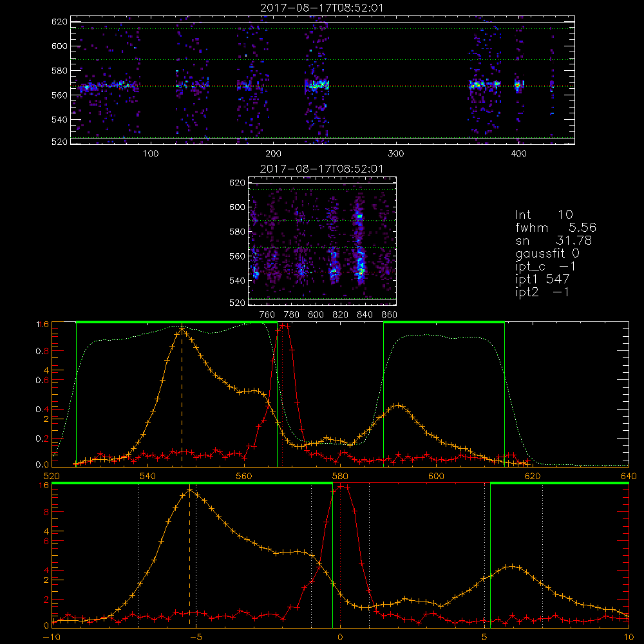The width and height of the screenshot is (644, 644).
Task: Click the wide top spectrogram image
Action: (323, 80)
